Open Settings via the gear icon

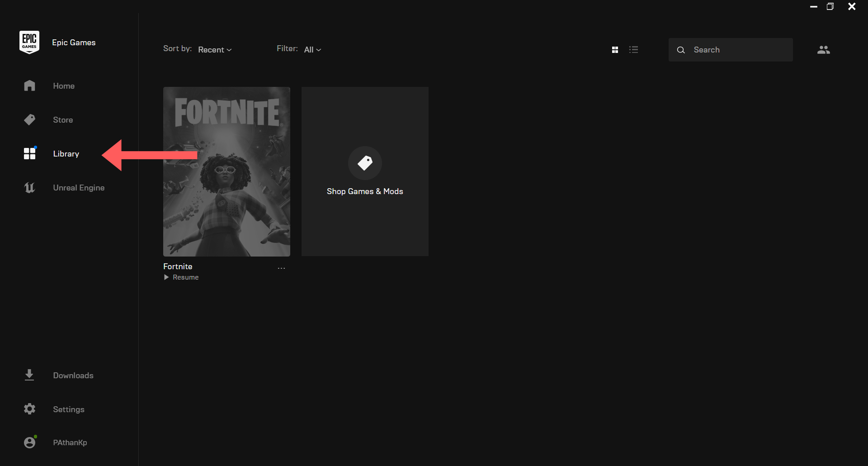(x=29, y=409)
